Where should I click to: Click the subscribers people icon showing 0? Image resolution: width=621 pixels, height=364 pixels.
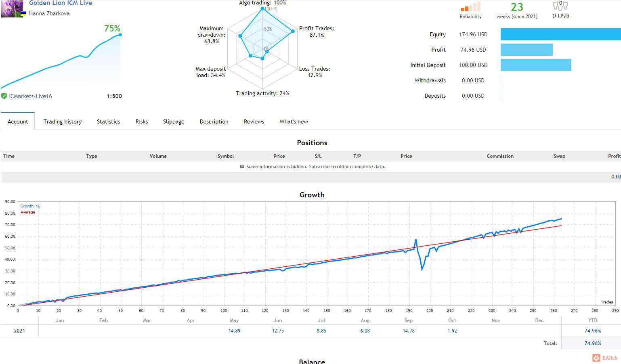click(560, 5)
